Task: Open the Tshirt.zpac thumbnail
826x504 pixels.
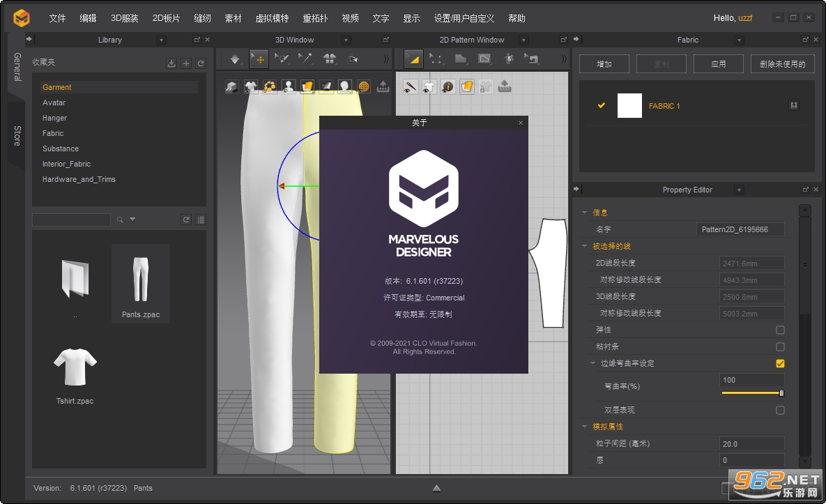Action: point(75,367)
